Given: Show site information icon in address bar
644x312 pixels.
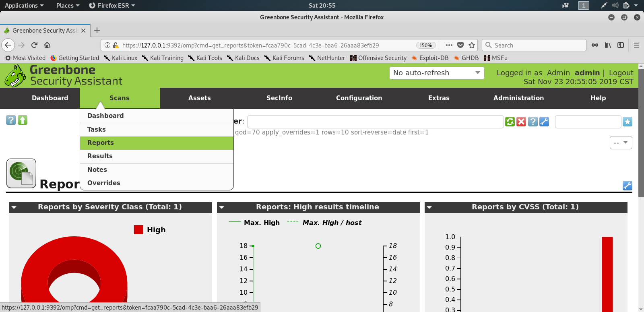Looking at the screenshot, I should pos(107,45).
